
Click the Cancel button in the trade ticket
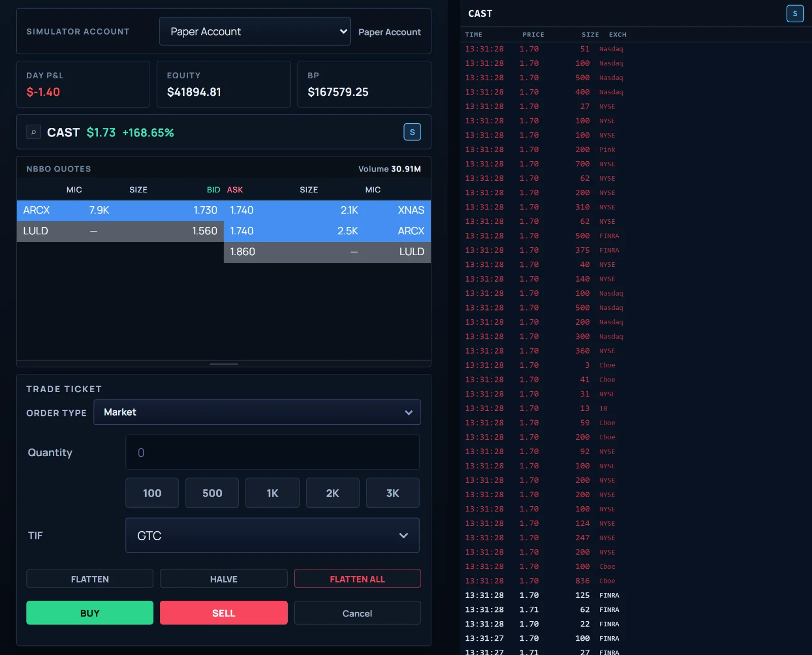(357, 613)
